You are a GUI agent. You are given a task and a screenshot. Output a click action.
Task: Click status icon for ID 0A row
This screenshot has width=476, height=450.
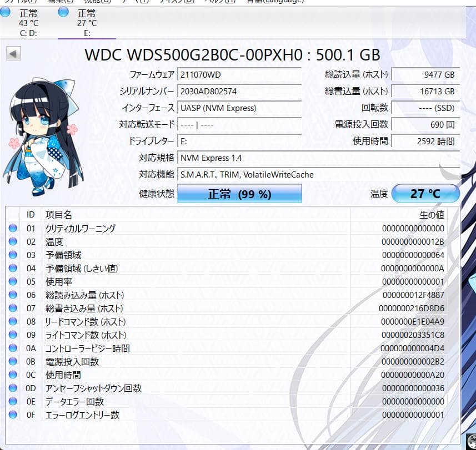pyautogui.click(x=13, y=348)
